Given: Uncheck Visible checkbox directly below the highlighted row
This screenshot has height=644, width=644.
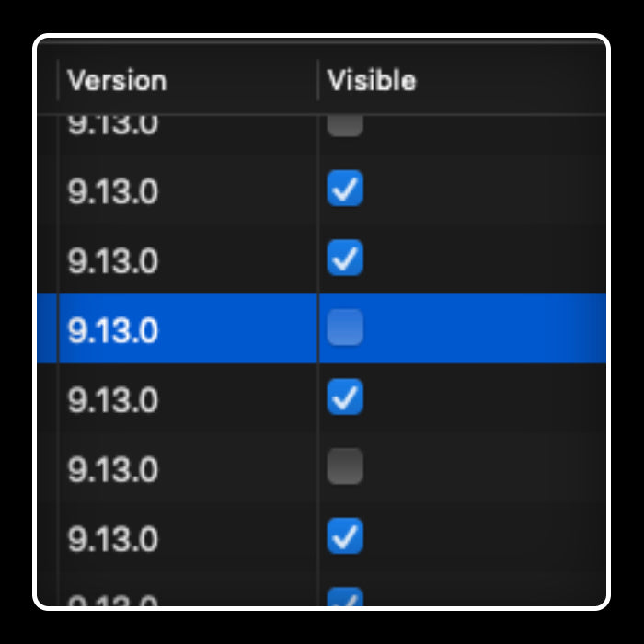Looking at the screenshot, I should (345, 397).
